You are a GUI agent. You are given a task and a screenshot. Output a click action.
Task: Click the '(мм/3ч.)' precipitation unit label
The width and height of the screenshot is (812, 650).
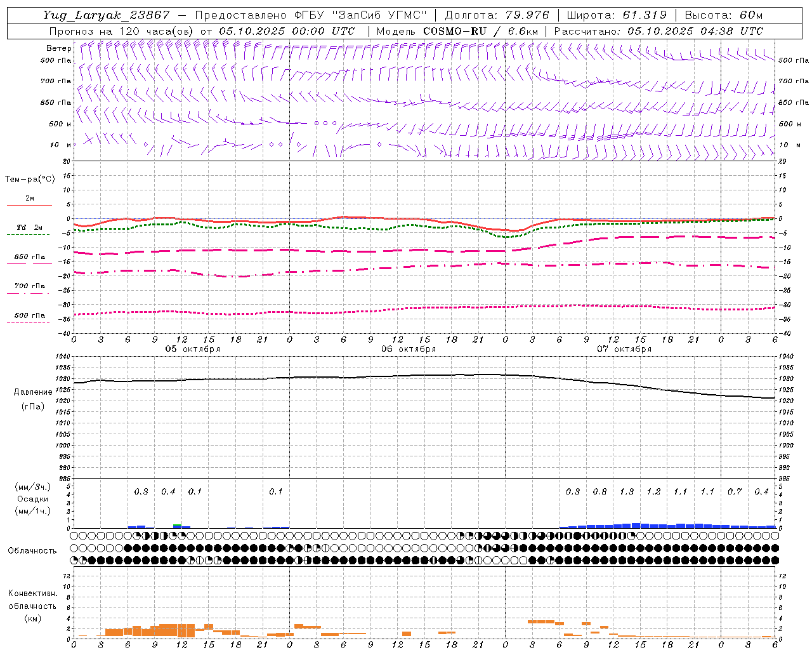click(x=32, y=487)
